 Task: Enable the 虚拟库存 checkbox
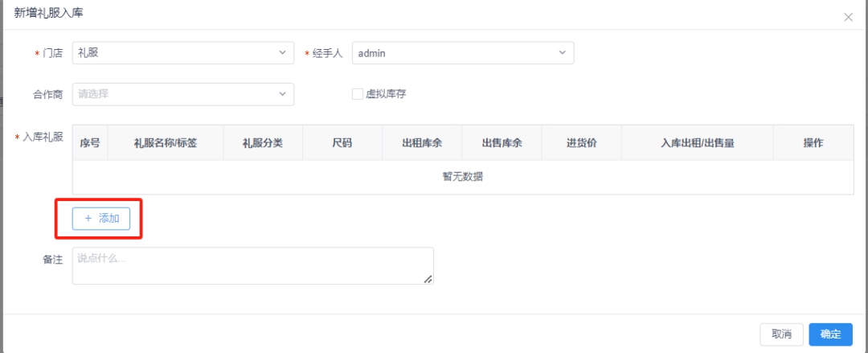point(357,93)
